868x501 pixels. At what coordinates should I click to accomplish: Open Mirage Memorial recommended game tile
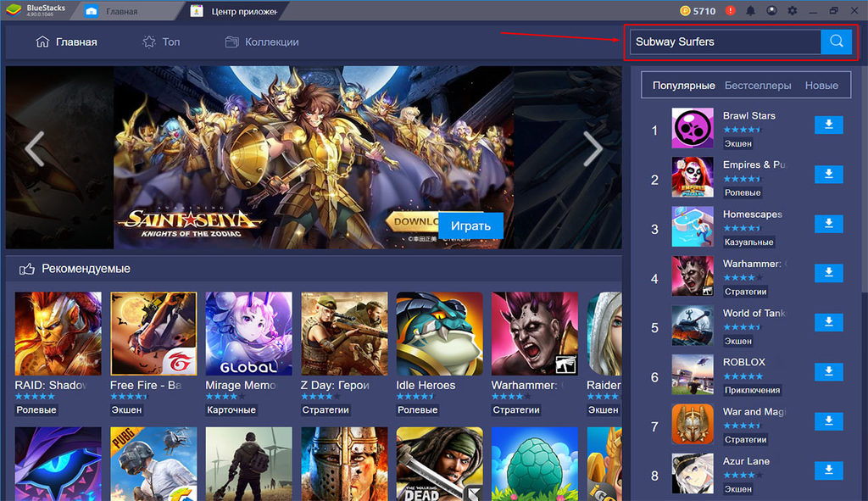coord(248,334)
